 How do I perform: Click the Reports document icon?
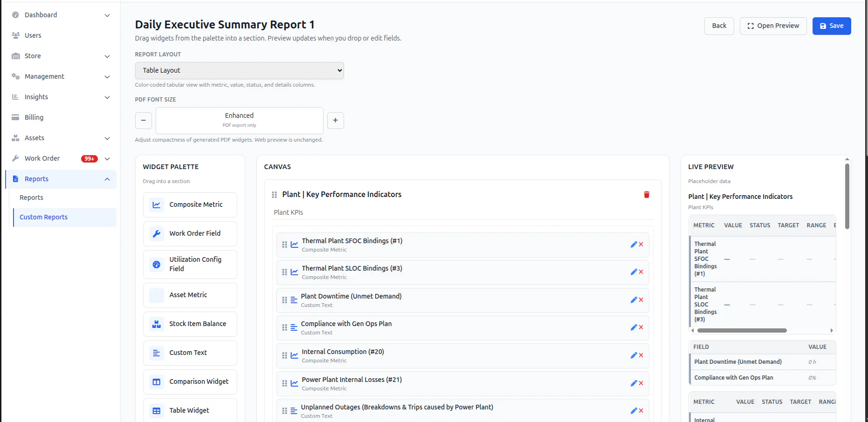[15, 179]
